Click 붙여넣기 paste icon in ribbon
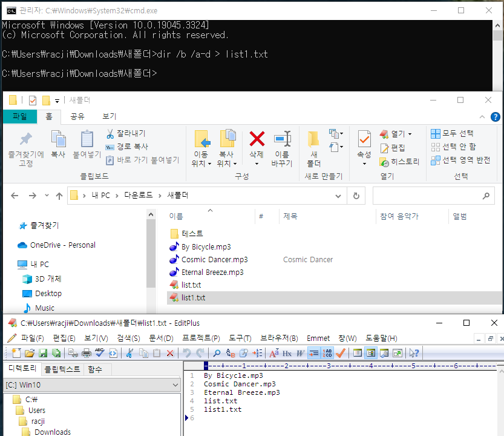This screenshot has height=436, width=504. (87, 139)
